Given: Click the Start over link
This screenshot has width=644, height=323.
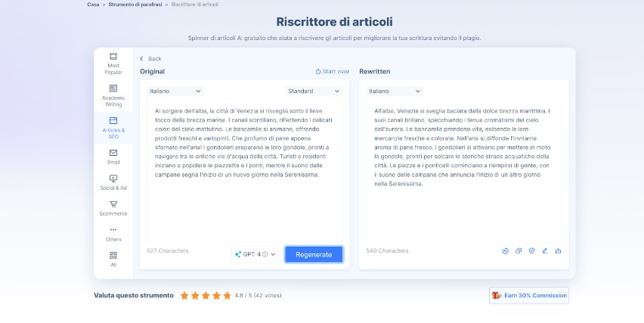Looking at the screenshot, I should pos(333,71).
